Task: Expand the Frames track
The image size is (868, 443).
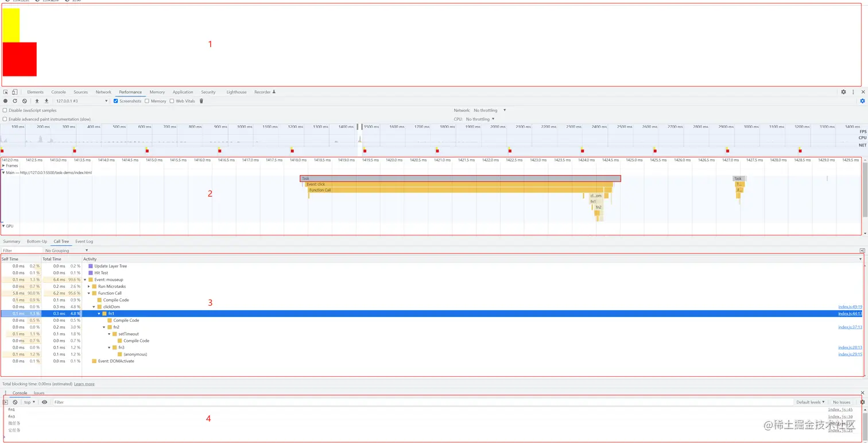Action: tap(3, 165)
